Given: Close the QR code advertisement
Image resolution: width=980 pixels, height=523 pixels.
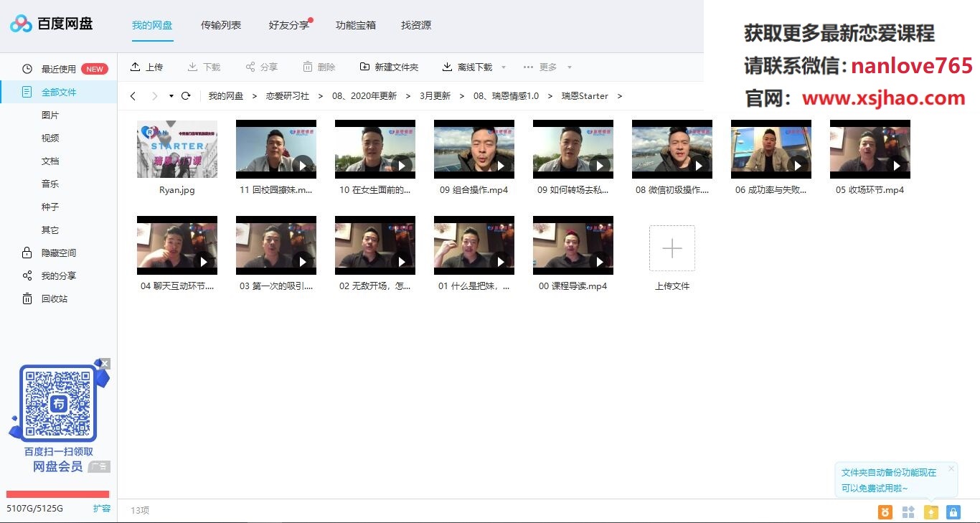Looking at the screenshot, I should (105, 364).
